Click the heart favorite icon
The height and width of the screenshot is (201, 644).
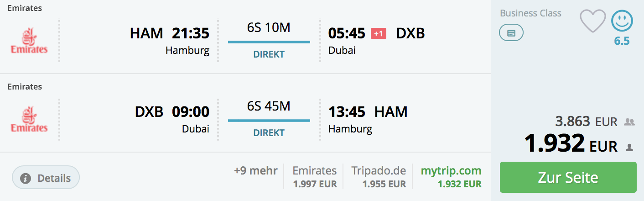tap(592, 21)
